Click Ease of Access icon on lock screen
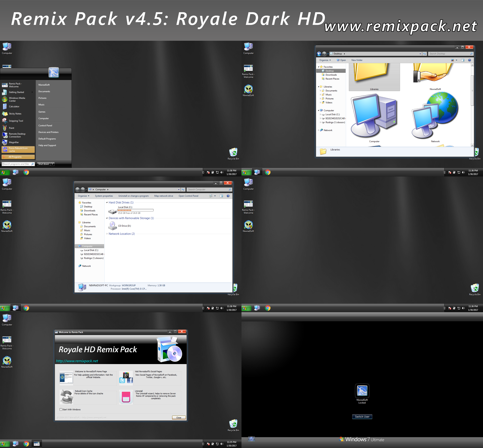The image size is (483, 448). click(x=251, y=439)
